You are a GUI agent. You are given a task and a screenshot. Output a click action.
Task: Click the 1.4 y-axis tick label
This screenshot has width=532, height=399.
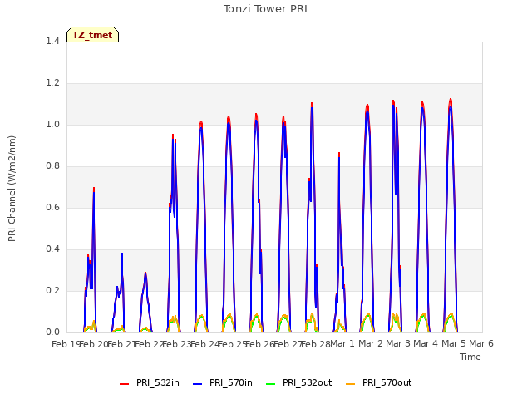tap(52, 42)
